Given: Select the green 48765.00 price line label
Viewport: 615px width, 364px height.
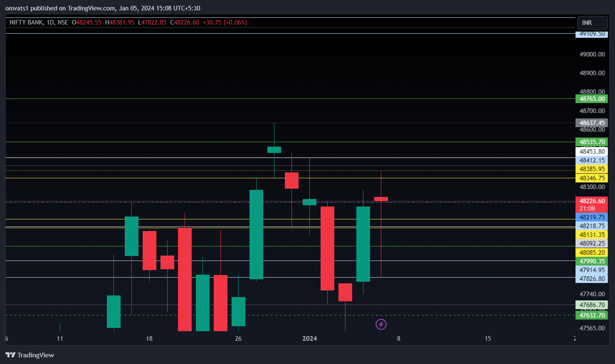Looking at the screenshot, I should (592, 99).
